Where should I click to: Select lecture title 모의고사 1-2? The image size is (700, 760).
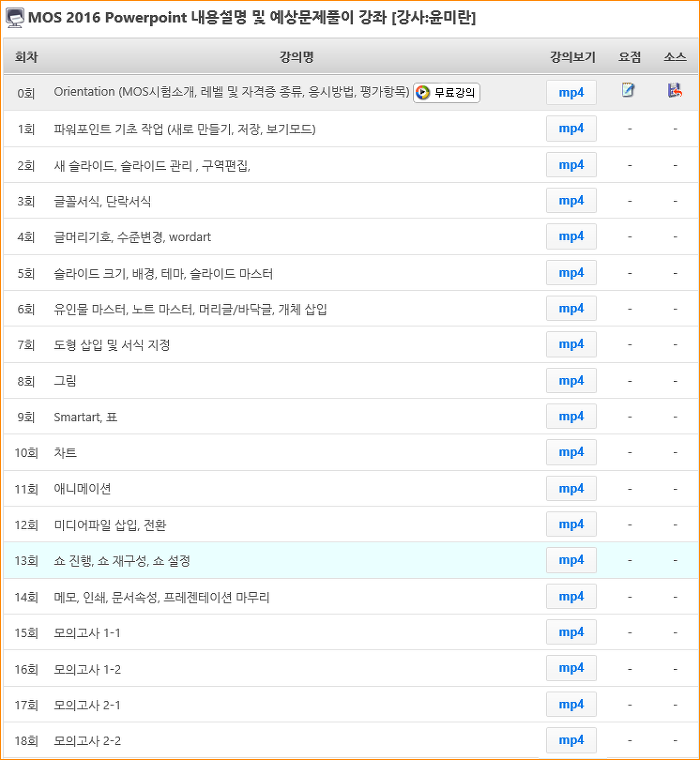click(x=87, y=669)
